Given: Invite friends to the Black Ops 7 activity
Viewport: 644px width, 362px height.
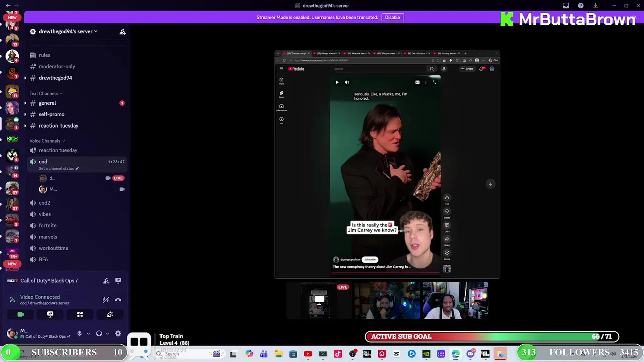Looking at the screenshot, I should coord(106,281).
